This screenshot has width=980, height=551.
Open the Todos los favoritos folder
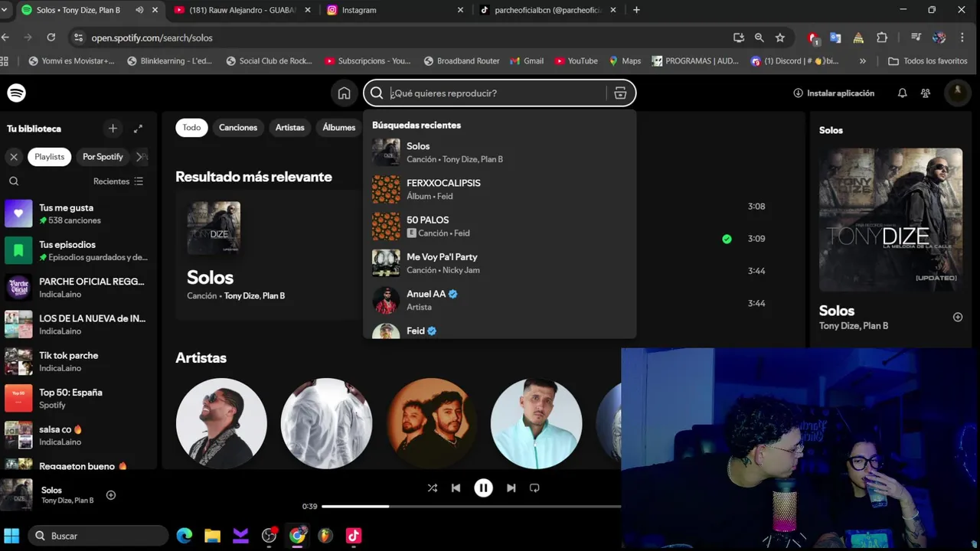(927, 61)
